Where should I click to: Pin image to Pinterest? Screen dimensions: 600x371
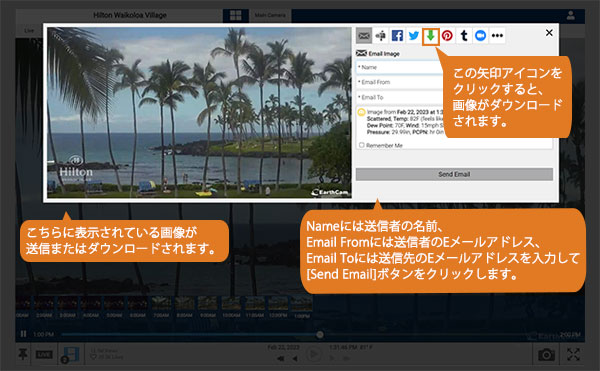[x=447, y=36]
